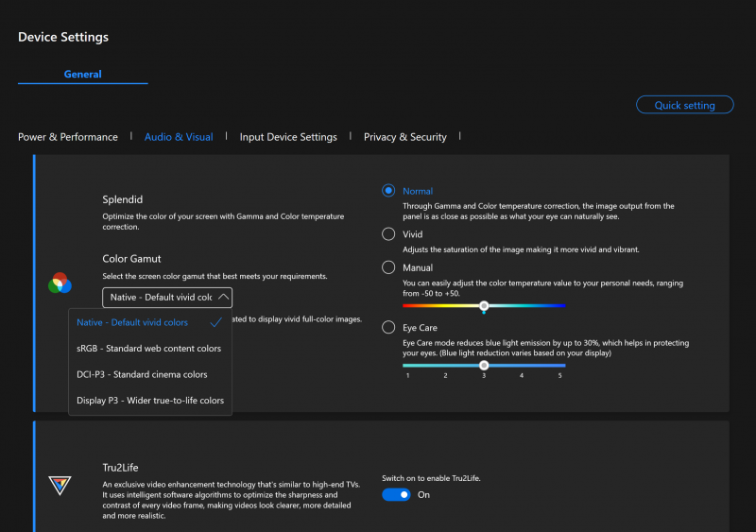Screen dimensions: 756x532
Task: Click the color temperature slider handle
Action: tap(484, 306)
